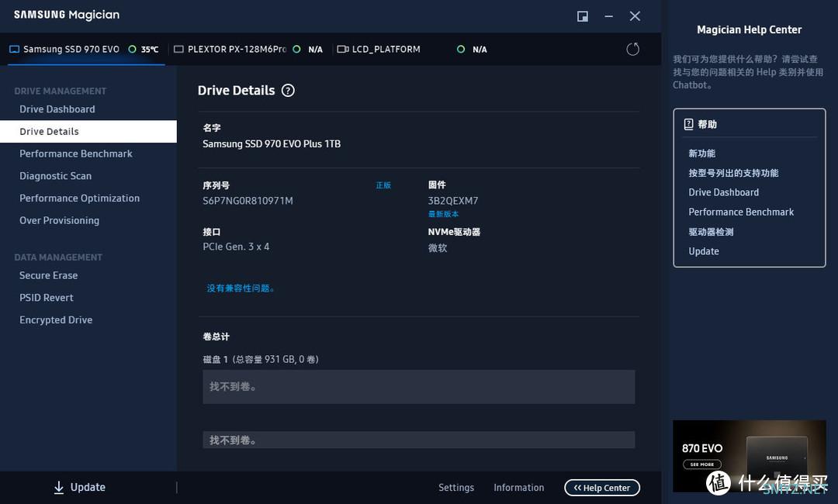Click the PCIe Gen. 3 x 4 interface value
Image resolution: width=838 pixels, height=504 pixels.
pos(236,247)
